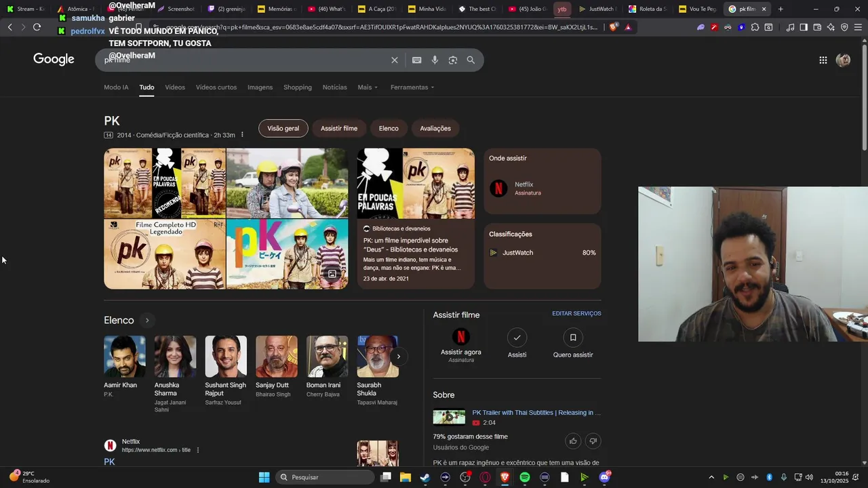Open the 29°C Ensolarado weather widget
Screen dimensions: 868x488
click(x=28, y=477)
